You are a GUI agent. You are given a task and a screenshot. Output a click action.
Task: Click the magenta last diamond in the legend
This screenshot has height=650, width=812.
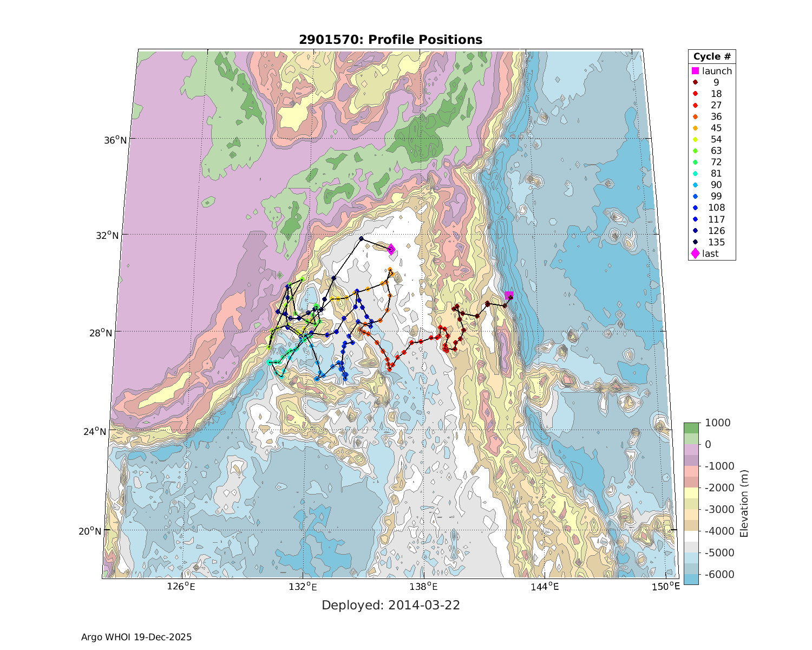696,253
